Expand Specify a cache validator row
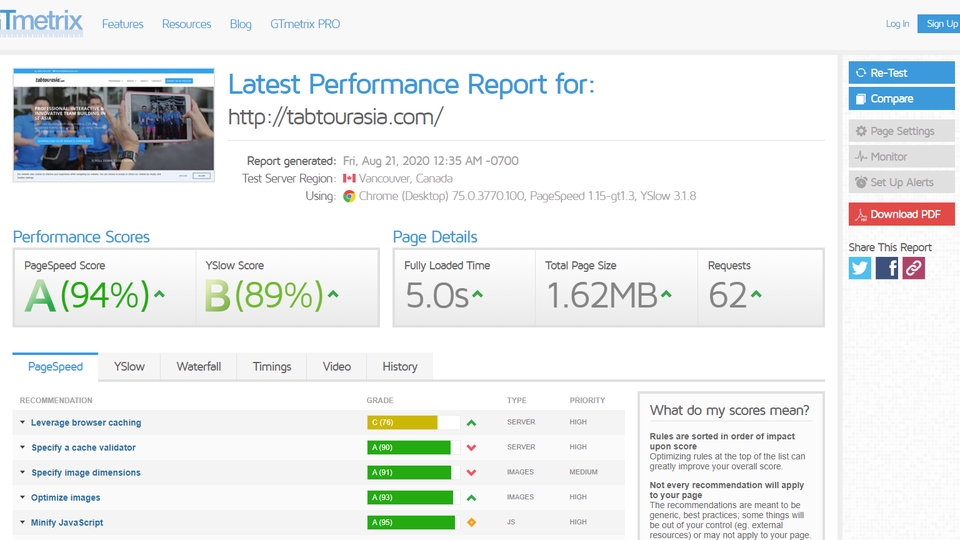 click(83, 448)
